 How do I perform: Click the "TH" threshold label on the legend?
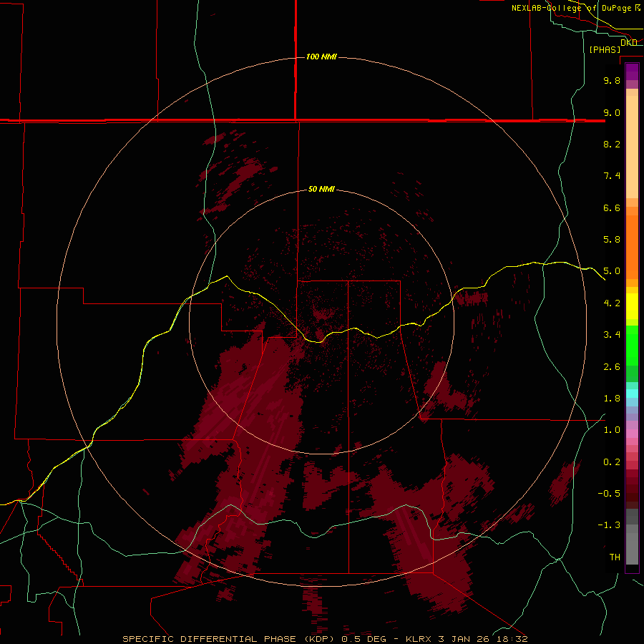615,557
